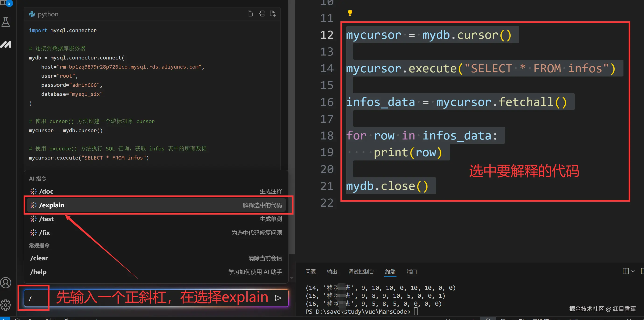
Task: Pick the /fix command option
Action: click(156, 233)
